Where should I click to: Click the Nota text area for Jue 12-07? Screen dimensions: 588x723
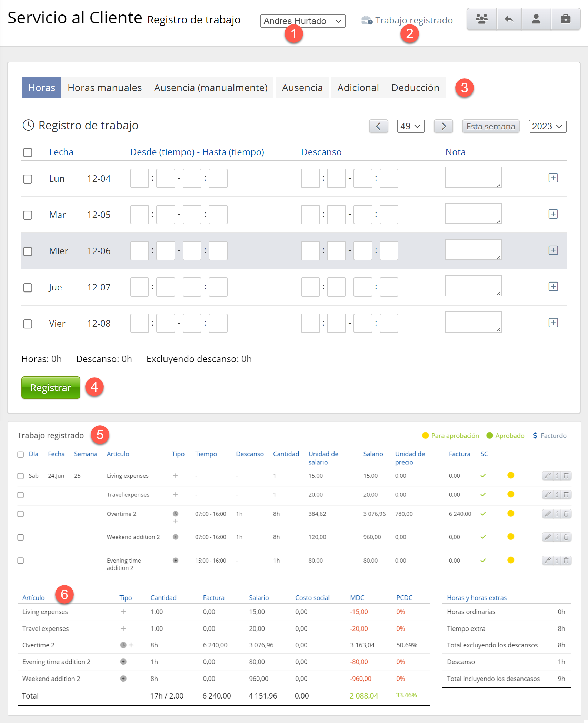pos(473,286)
